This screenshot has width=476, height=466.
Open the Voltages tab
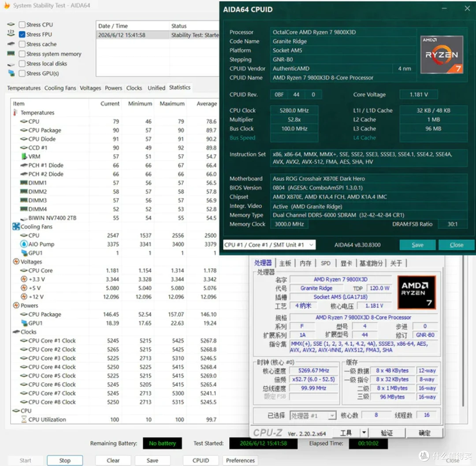point(90,88)
